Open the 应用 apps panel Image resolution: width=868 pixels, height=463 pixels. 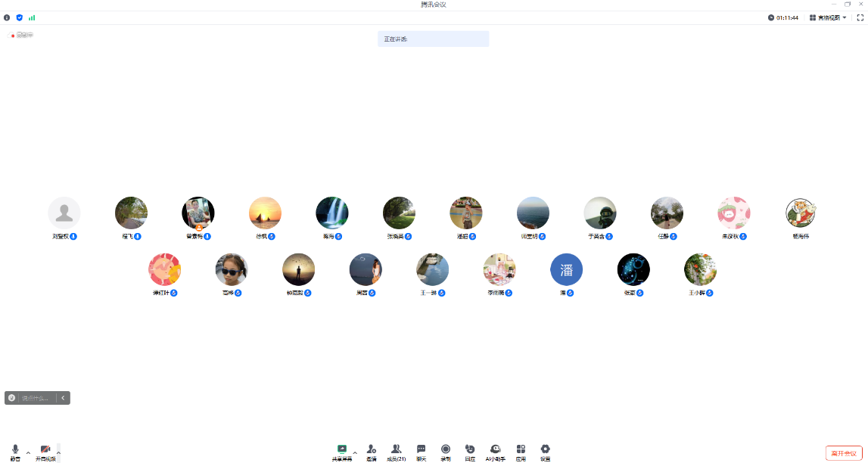coord(521,451)
